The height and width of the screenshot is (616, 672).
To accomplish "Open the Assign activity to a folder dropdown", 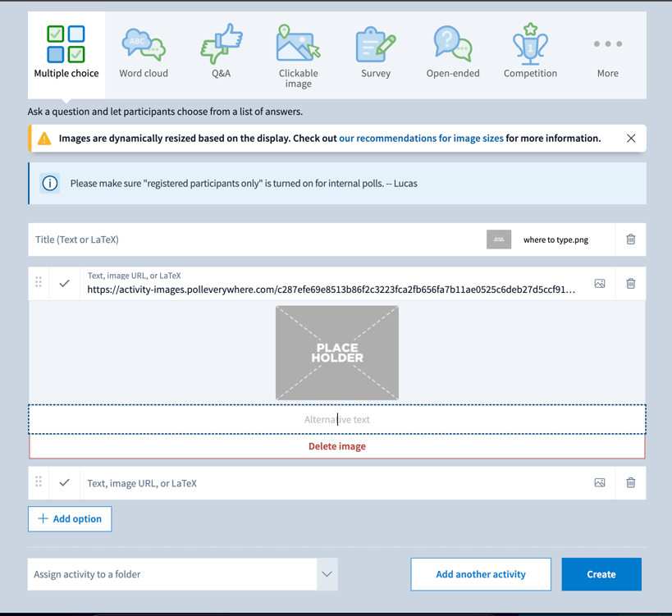I will (x=183, y=574).
